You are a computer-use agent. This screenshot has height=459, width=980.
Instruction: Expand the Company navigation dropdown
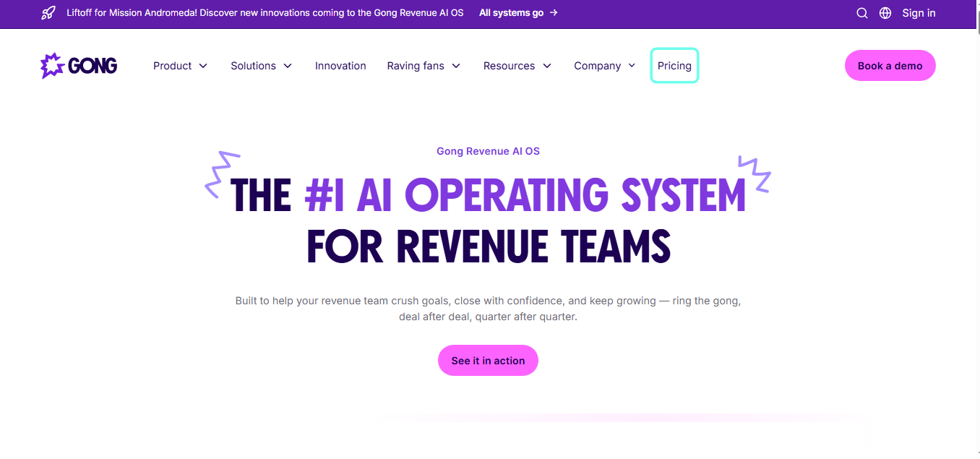click(604, 66)
